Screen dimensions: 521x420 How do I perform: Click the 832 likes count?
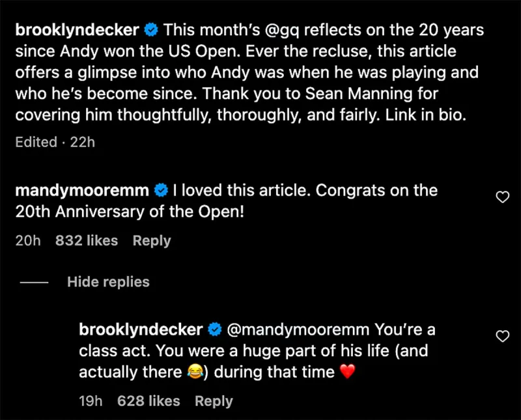point(87,241)
